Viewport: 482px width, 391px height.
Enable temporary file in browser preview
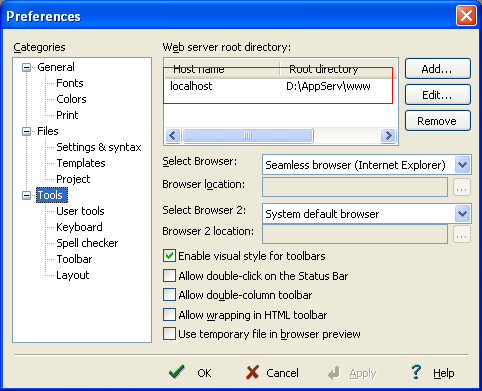point(169,334)
